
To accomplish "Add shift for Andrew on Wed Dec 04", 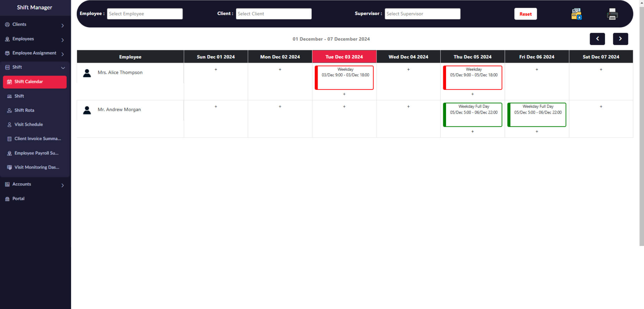I will click(x=408, y=106).
